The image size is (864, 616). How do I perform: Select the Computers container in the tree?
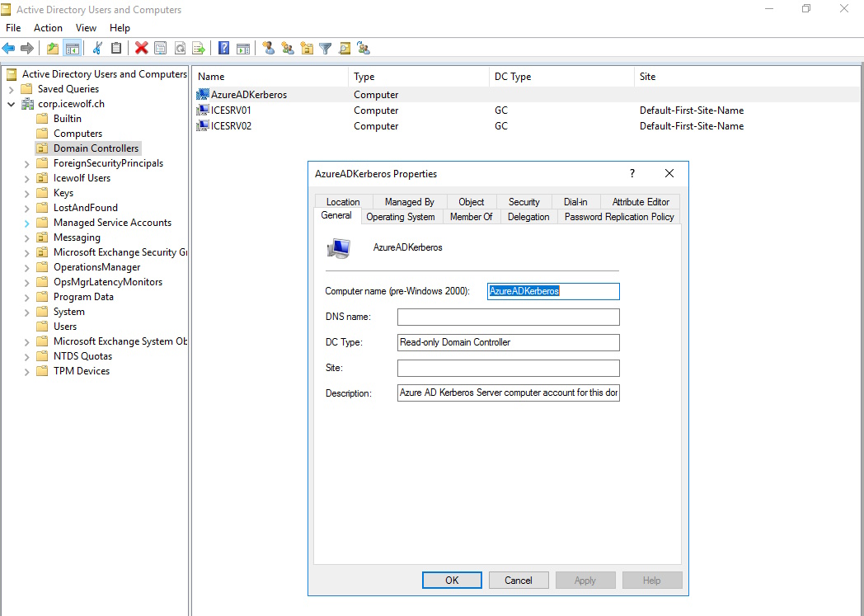(x=69, y=134)
